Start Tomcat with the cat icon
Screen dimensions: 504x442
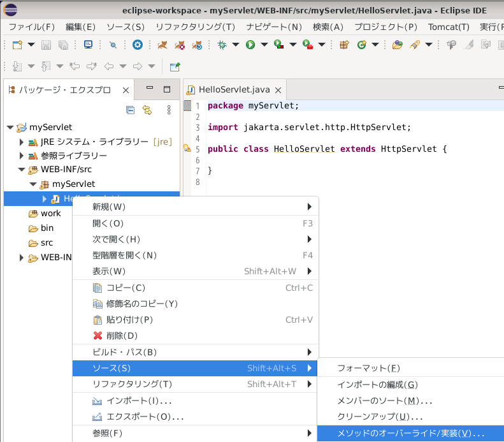pos(162,45)
